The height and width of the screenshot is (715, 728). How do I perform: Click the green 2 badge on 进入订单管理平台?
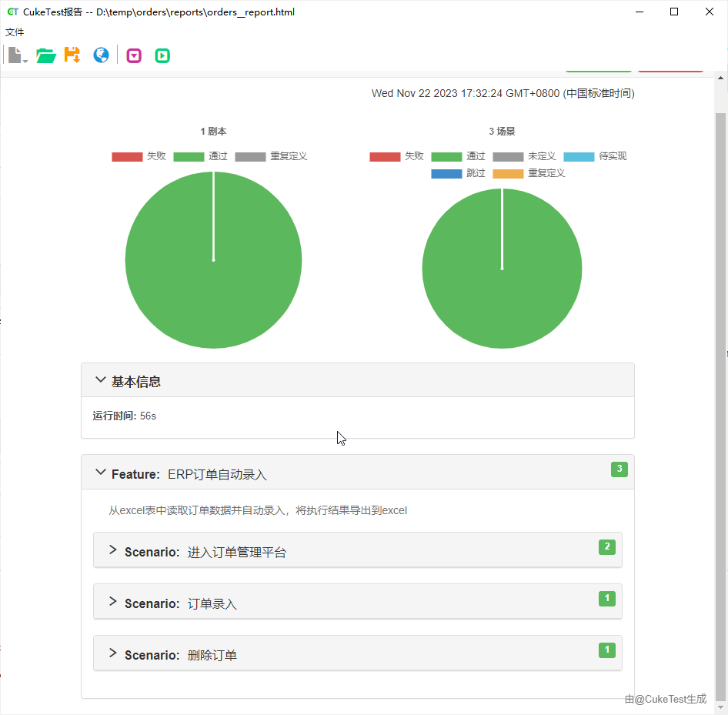[x=607, y=547]
